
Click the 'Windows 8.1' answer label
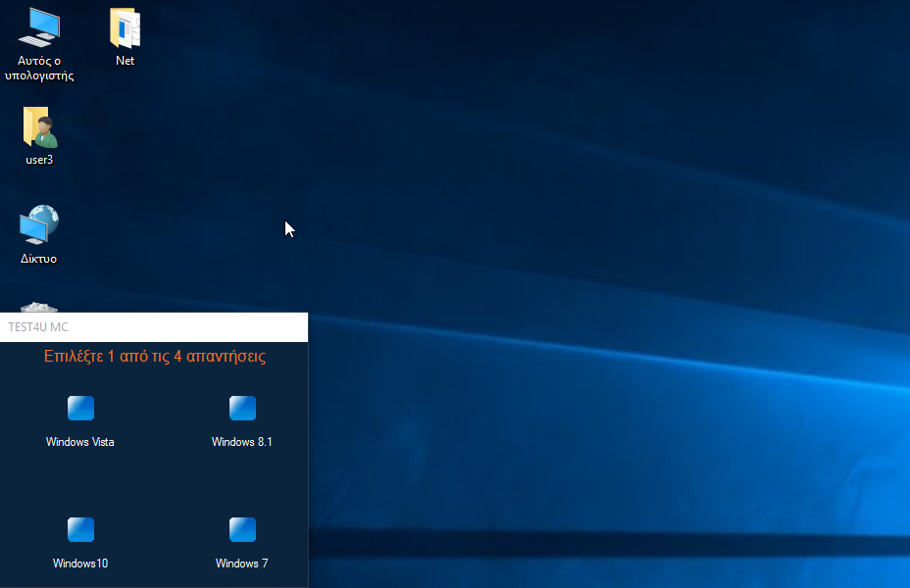242,442
